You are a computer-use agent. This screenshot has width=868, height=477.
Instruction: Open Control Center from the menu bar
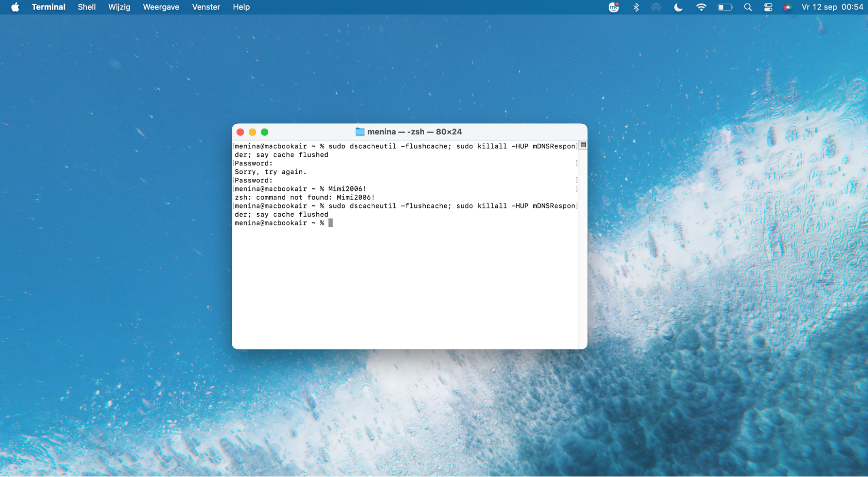[x=768, y=7]
